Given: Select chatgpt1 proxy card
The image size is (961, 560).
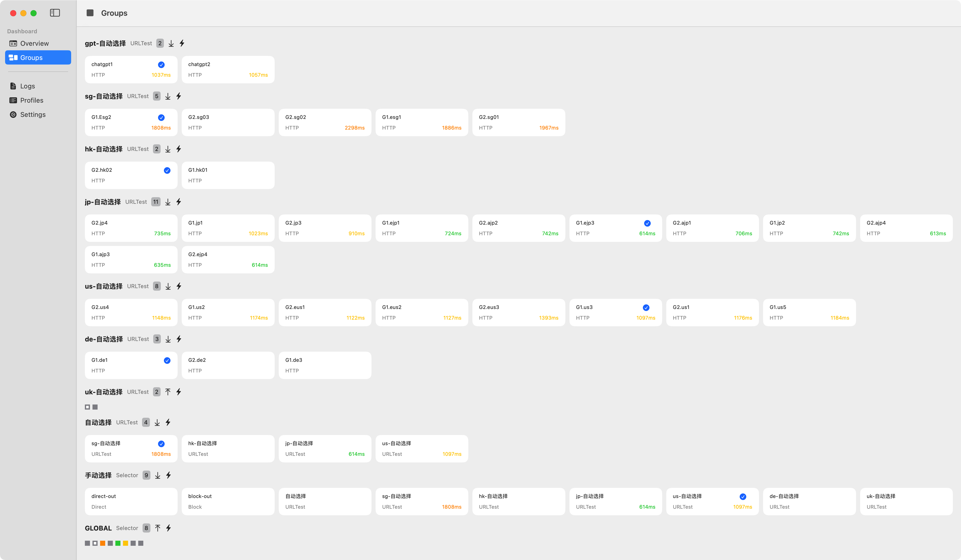Looking at the screenshot, I should point(131,70).
